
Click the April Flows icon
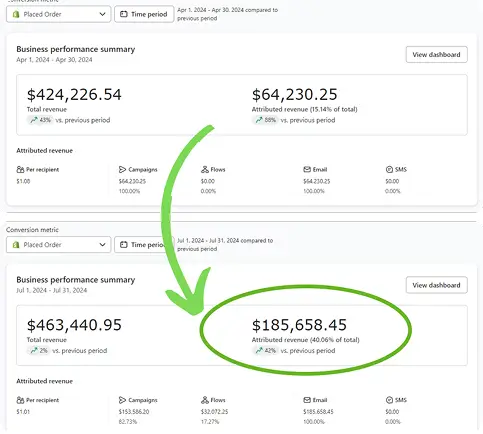click(x=205, y=169)
